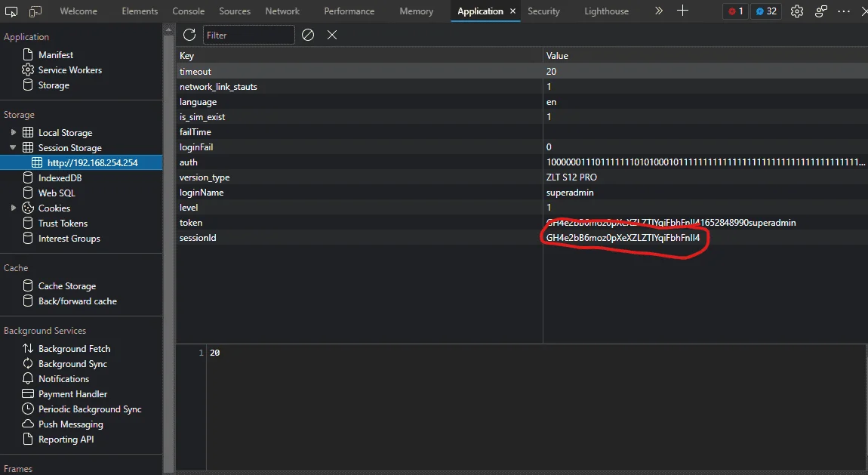
Task: Open Notifications service
Action: tap(63, 378)
